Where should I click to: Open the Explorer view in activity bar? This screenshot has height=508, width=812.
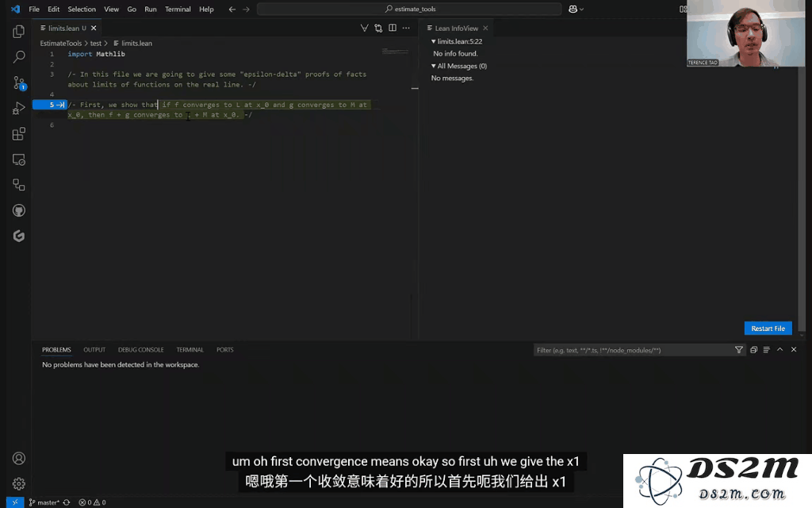[x=19, y=32]
